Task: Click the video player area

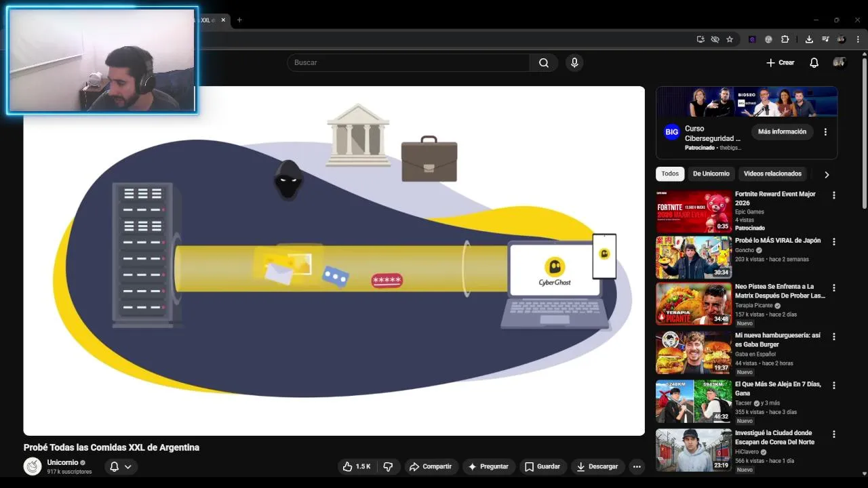Action: pos(334,261)
